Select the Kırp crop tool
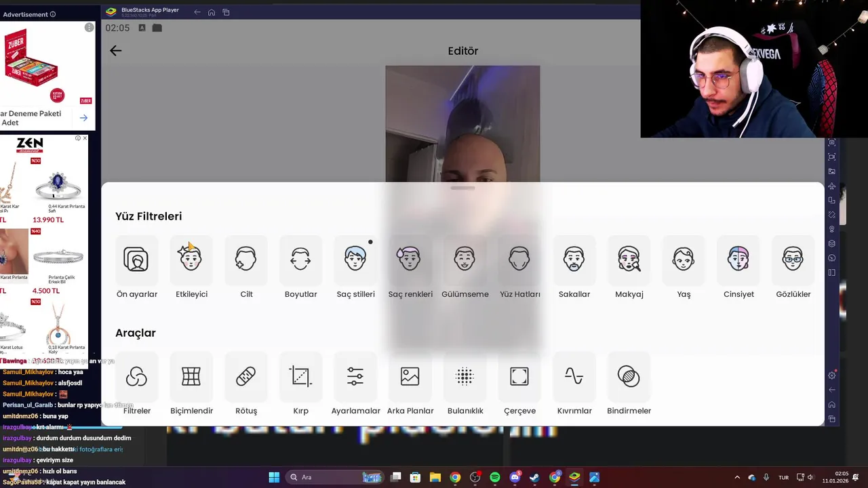 pos(300,384)
